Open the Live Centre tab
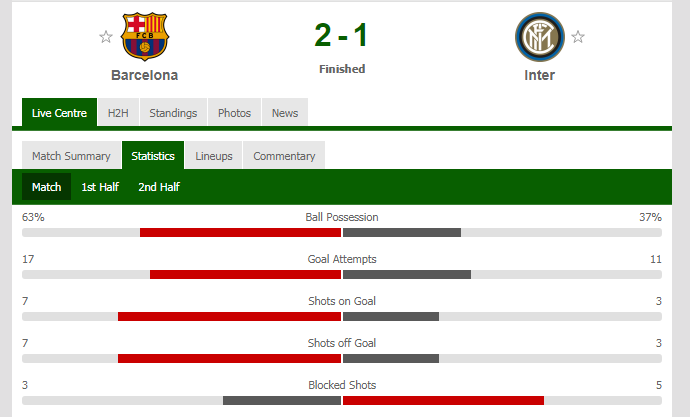The width and height of the screenshot is (690, 417). click(x=59, y=113)
